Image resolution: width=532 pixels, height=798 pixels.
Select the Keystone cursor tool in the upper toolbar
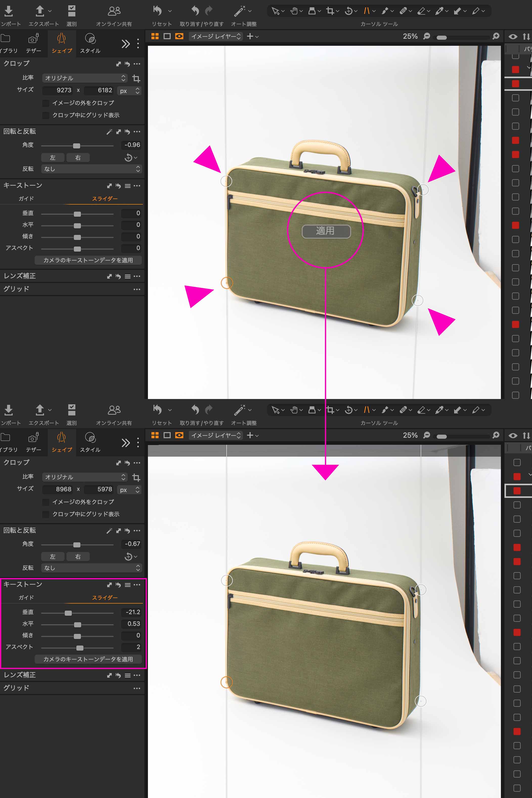[x=366, y=11]
